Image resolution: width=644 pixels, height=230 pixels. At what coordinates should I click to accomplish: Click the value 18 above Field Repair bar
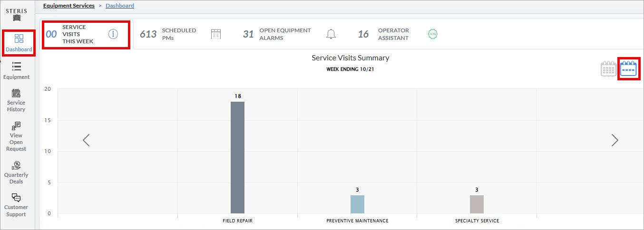pyautogui.click(x=238, y=96)
